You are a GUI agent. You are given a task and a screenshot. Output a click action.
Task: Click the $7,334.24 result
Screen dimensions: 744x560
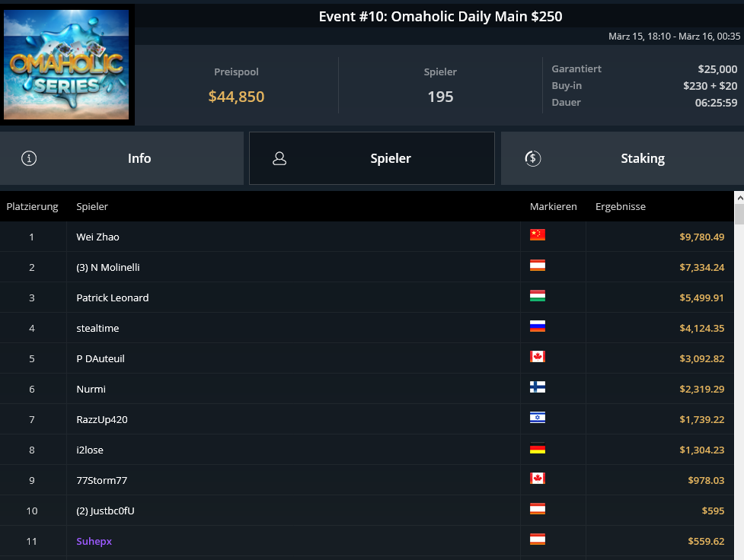702,267
